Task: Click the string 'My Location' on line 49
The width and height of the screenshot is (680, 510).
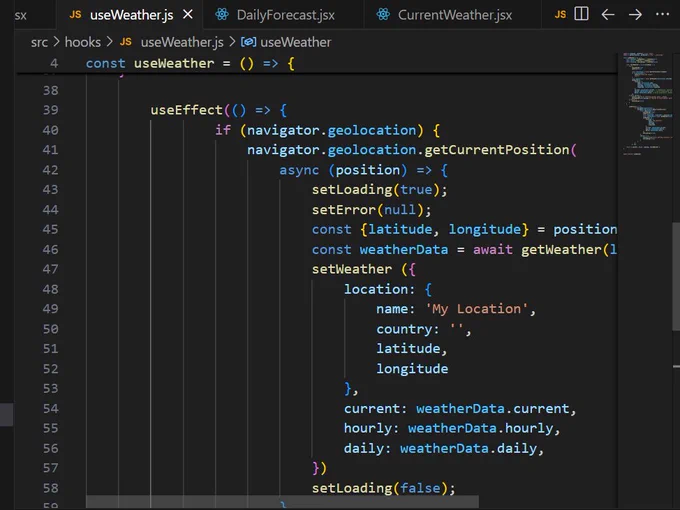Action: click(x=477, y=309)
